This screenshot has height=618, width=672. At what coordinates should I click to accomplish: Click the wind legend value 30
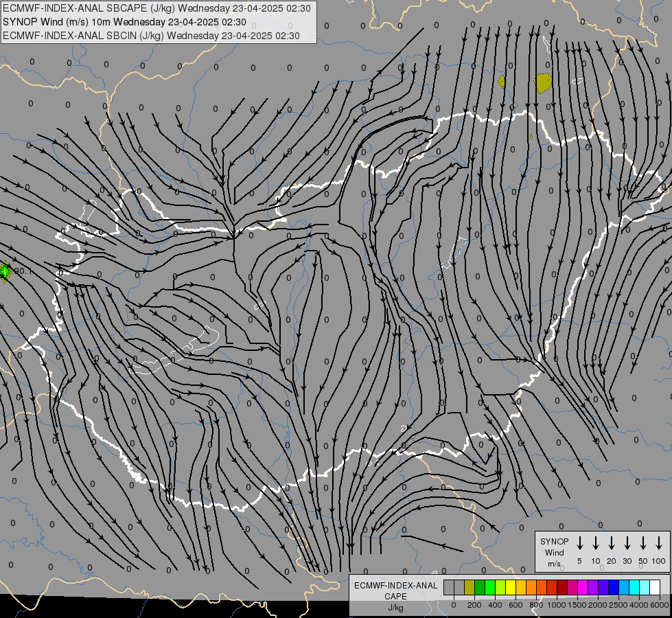point(627,561)
